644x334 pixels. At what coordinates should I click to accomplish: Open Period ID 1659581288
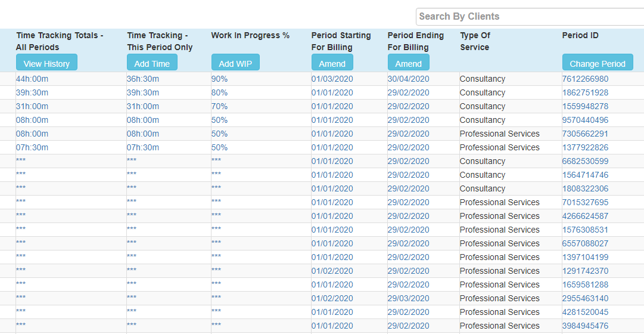585,284
